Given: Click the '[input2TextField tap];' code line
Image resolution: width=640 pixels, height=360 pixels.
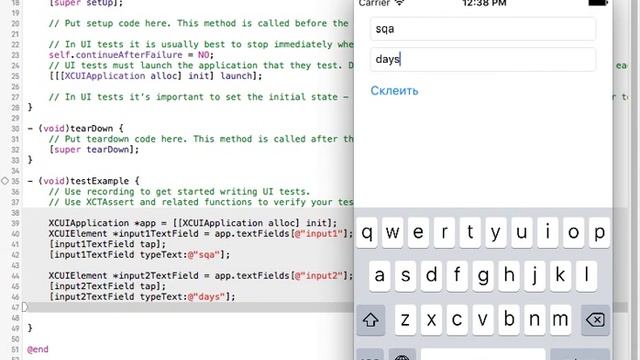Looking at the screenshot, I should point(107,286).
